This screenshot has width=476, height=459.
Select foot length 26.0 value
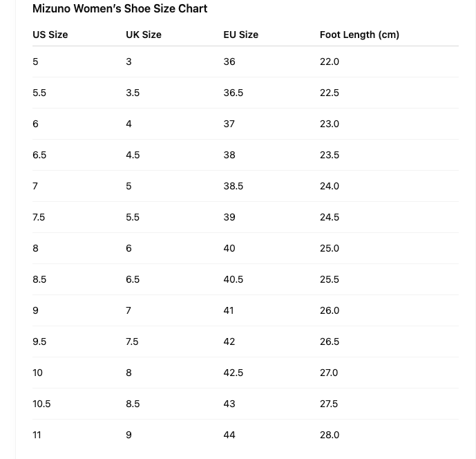(330, 310)
